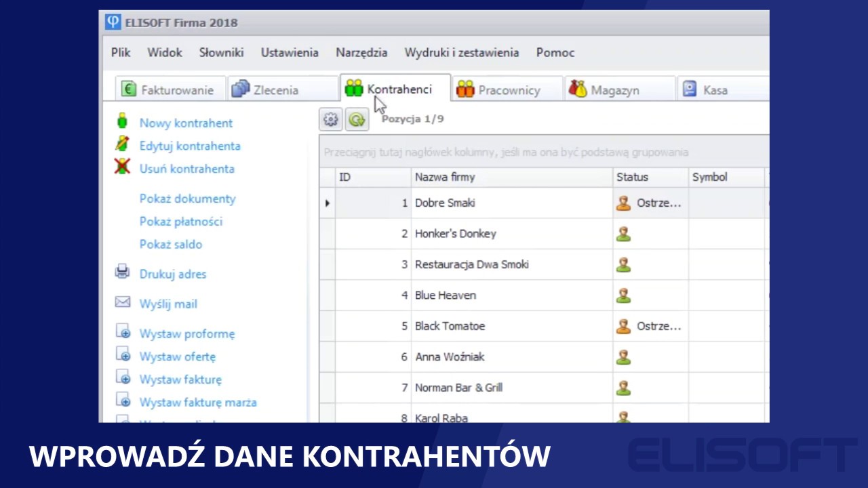Click the Kasa tab icon
Viewport: 868px width, 488px height.
pos(690,89)
